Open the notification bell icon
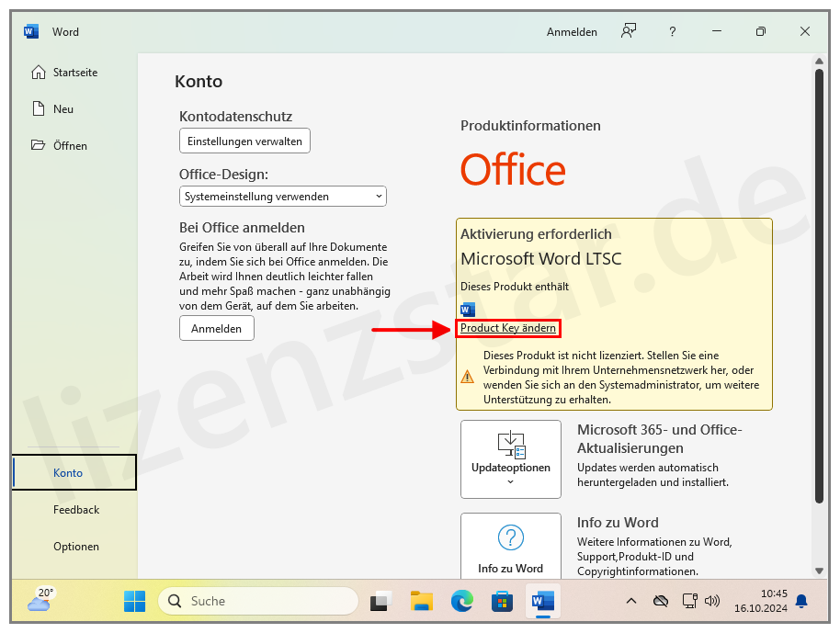 tap(801, 601)
